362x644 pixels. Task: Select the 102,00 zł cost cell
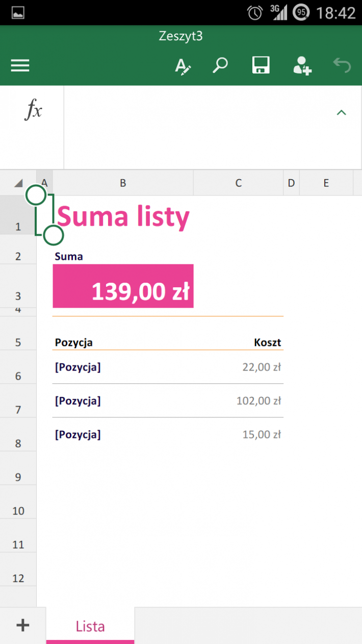(x=238, y=401)
